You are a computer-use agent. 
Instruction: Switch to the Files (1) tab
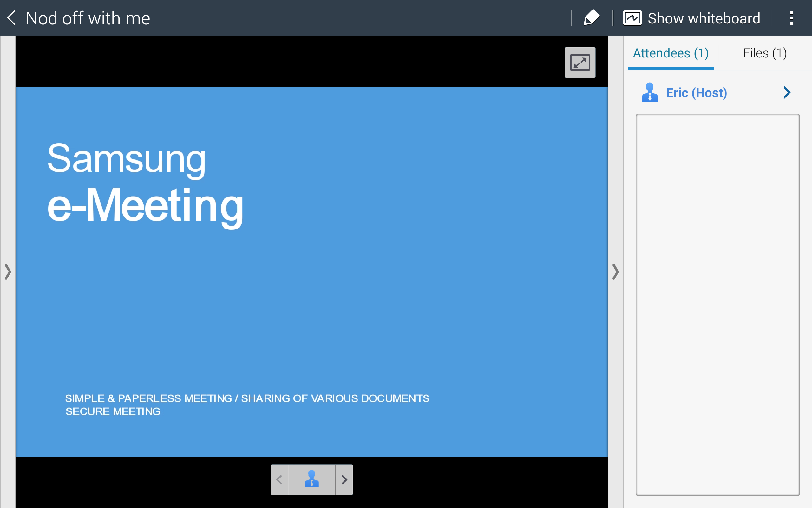[765, 53]
